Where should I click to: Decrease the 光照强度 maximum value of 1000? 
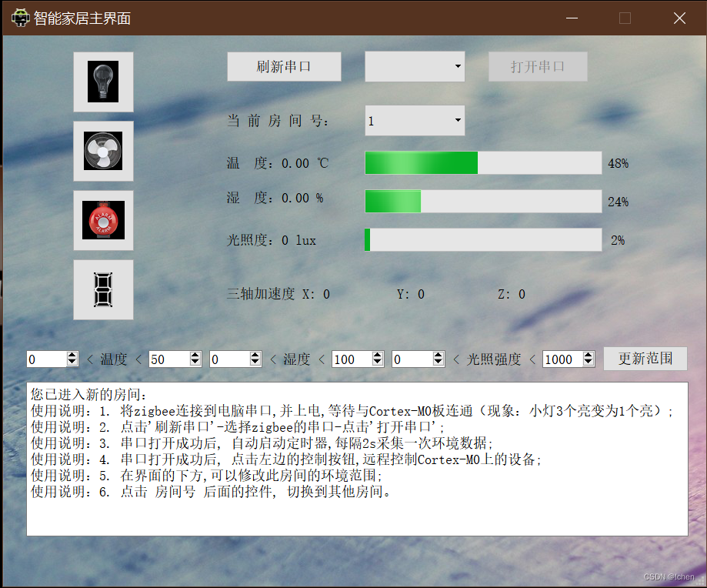click(x=588, y=362)
